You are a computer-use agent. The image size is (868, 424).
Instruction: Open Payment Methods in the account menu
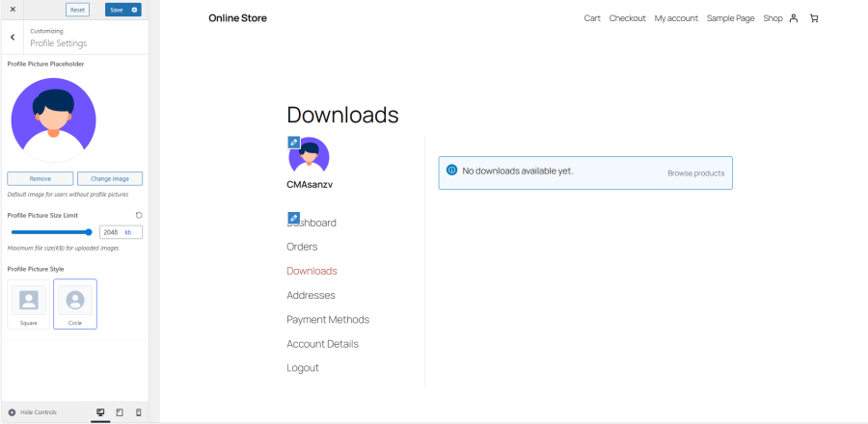328,320
